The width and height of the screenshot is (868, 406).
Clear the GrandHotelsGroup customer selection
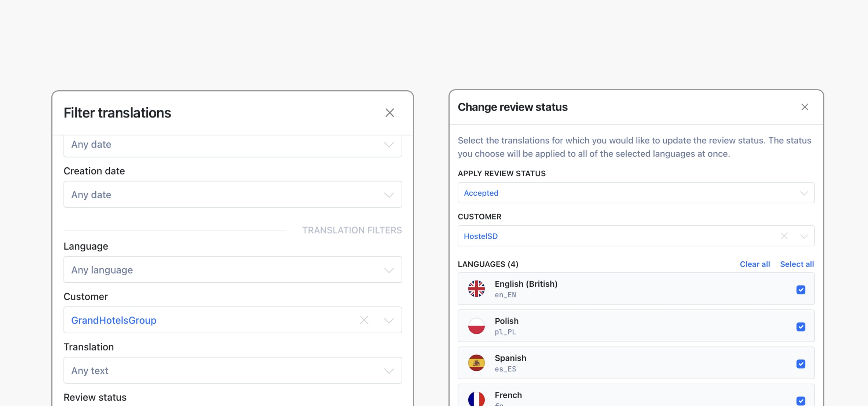[363, 320]
